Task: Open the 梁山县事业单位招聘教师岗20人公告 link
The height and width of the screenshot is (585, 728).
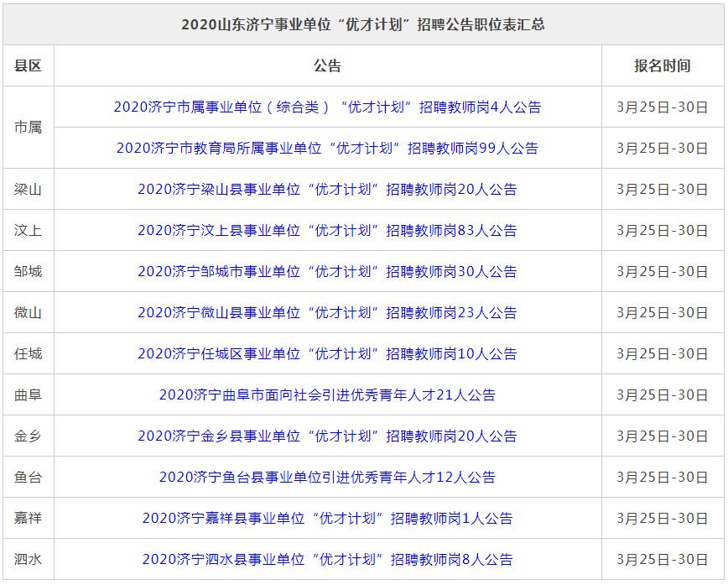Action: pos(327,190)
